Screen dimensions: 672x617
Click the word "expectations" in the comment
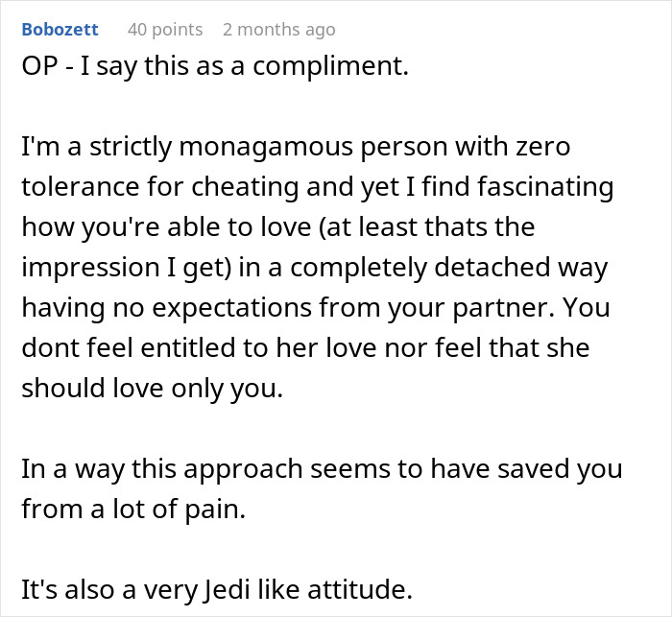click(x=208, y=308)
